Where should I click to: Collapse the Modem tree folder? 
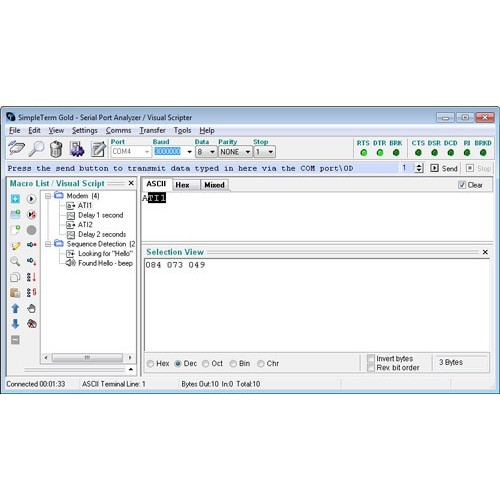(x=48, y=196)
